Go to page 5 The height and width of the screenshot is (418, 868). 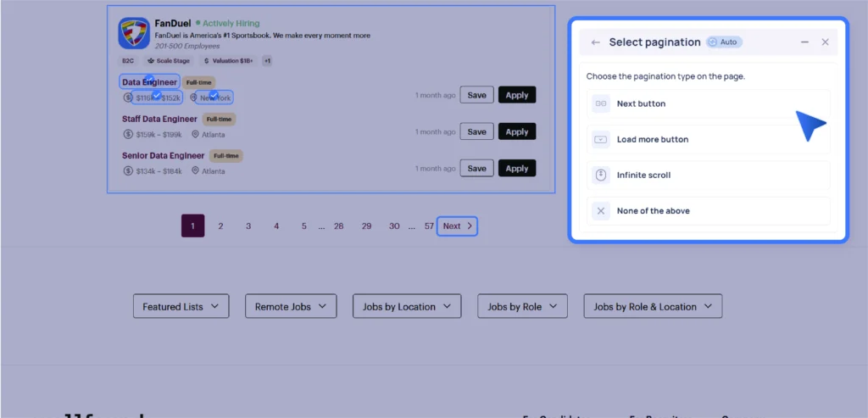click(x=304, y=226)
